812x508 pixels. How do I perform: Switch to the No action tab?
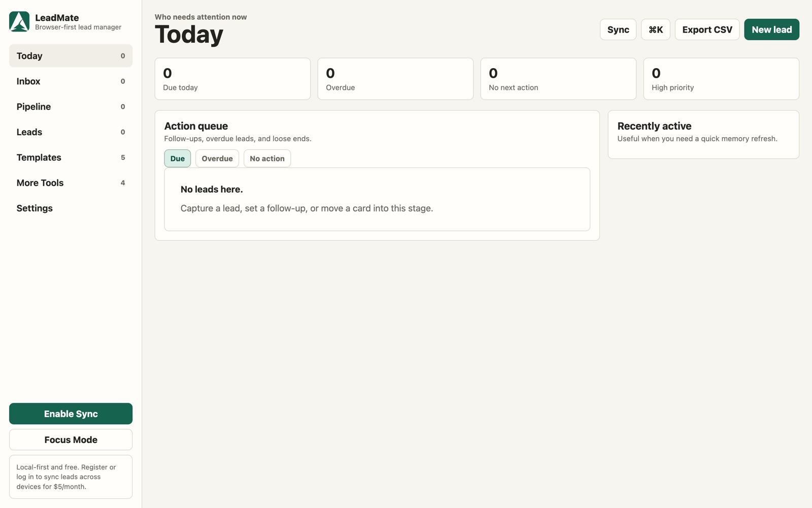(267, 158)
